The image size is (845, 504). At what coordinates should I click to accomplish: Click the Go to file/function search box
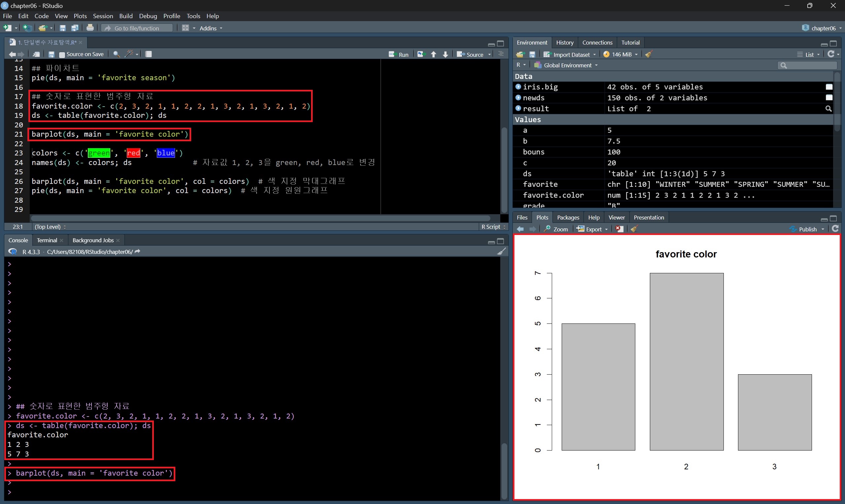pyautogui.click(x=137, y=28)
